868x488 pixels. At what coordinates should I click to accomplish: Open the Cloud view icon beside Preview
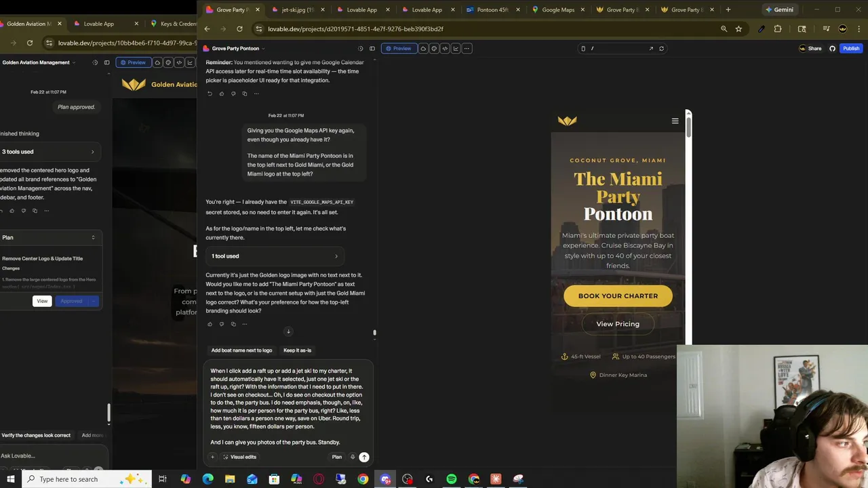423,49
